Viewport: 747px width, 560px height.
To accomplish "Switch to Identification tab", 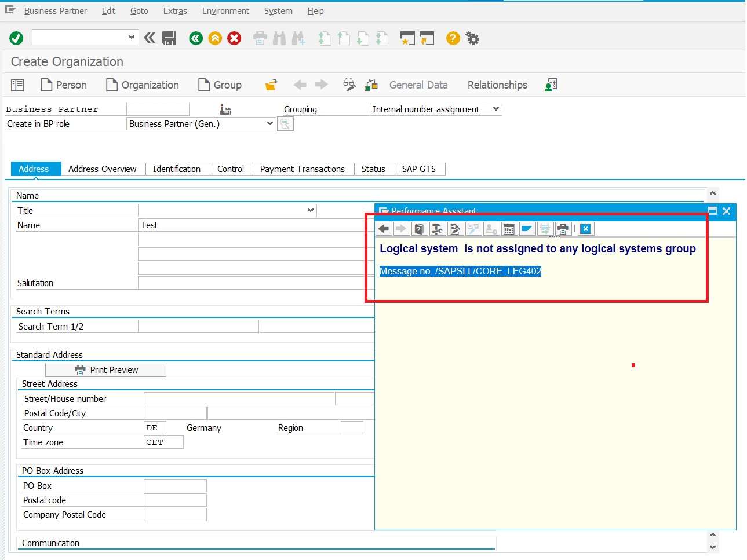I will point(177,169).
